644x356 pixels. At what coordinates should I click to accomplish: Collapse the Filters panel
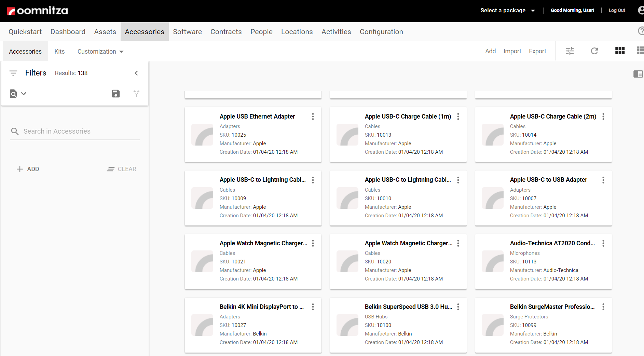[x=136, y=73]
